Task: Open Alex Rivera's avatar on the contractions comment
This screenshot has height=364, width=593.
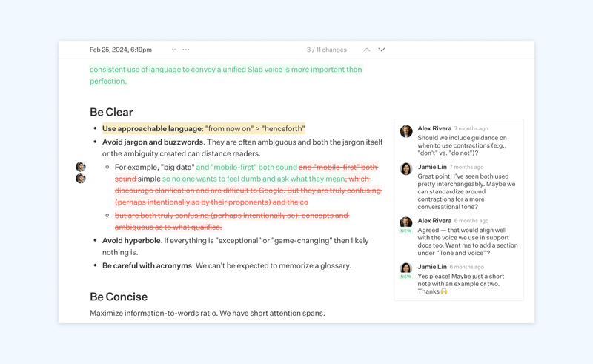Action: pos(406,131)
